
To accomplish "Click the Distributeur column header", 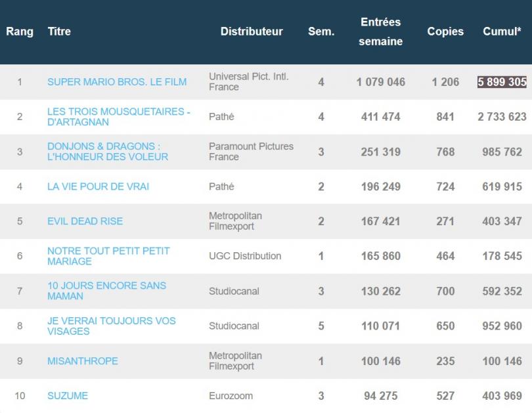I will [x=252, y=32].
